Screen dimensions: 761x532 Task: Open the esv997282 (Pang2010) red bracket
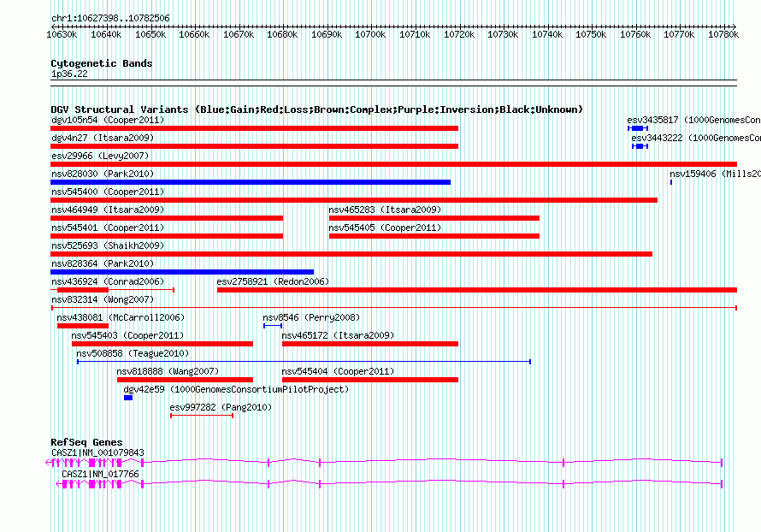[x=202, y=416]
